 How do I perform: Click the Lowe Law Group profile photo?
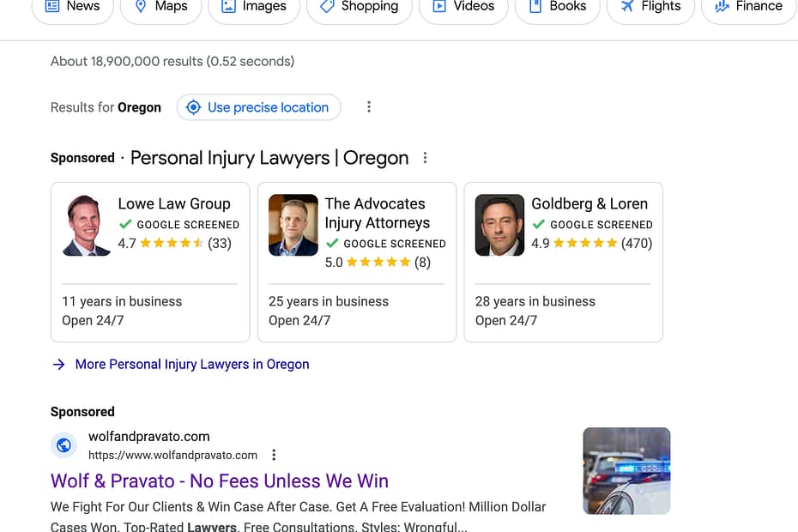(86, 225)
